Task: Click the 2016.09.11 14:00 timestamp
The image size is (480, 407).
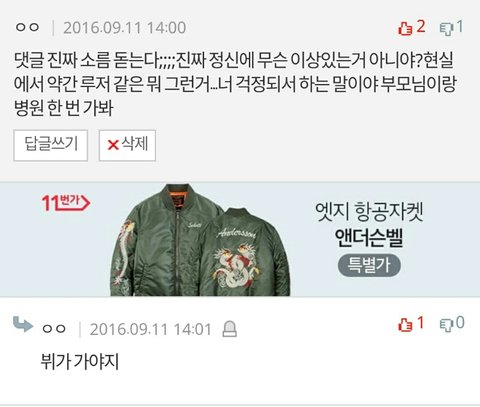Action: pos(125,28)
